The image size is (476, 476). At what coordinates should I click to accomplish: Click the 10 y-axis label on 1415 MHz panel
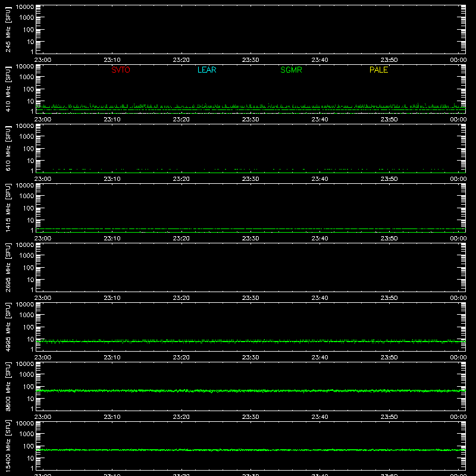[x=30, y=220]
